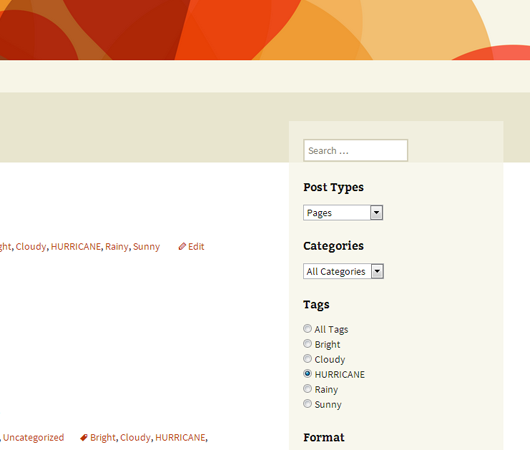Image resolution: width=530 pixels, height=450 pixels.
Task: Open the Cloudy tag link in first post
Action: [31, 246]
